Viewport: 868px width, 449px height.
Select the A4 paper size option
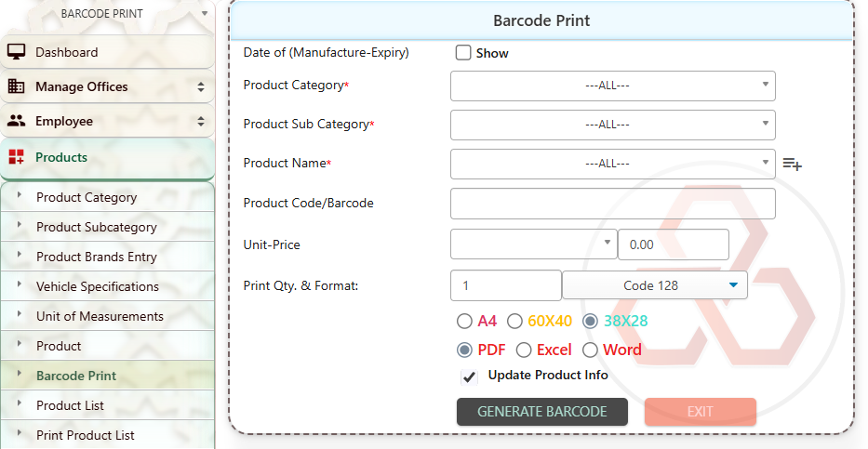464,322
